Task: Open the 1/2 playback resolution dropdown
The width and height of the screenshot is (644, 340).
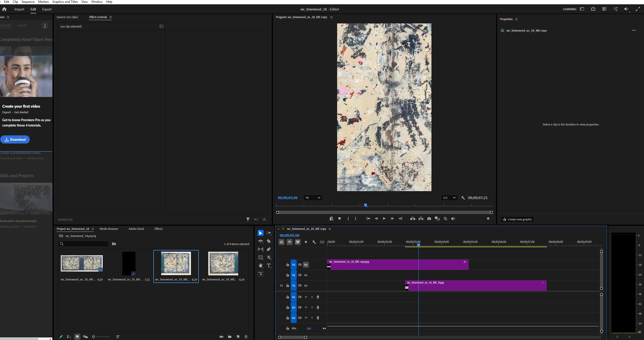Action: pyautogui.click(x=449, y=198)
